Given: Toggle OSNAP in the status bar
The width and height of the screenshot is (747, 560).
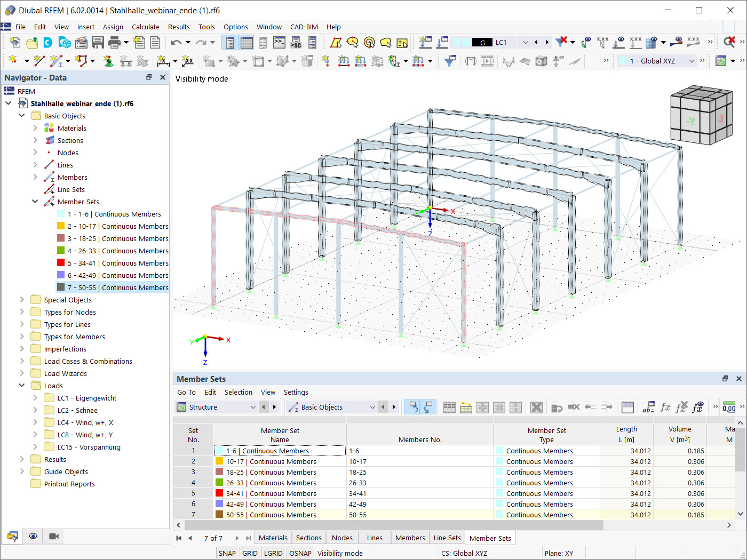Looking at the screenshot, I should [300, 553].
